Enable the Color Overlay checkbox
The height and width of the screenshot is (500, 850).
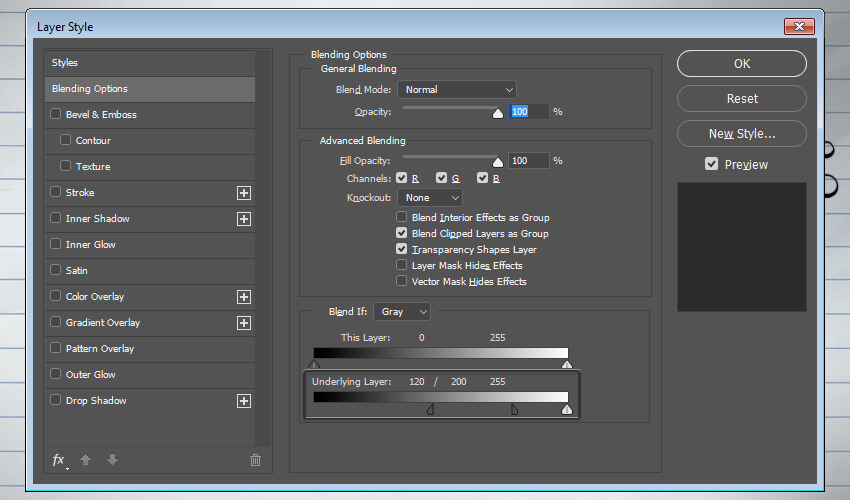55,296
